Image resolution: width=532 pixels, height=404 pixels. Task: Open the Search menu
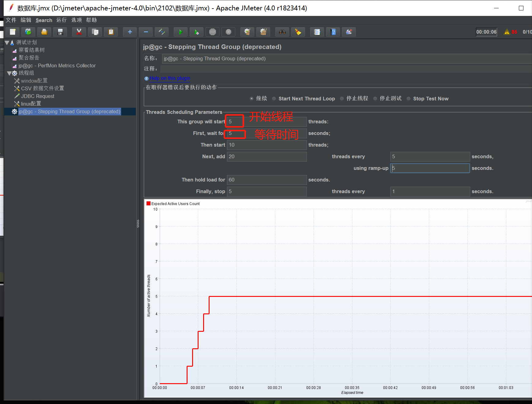44,20
